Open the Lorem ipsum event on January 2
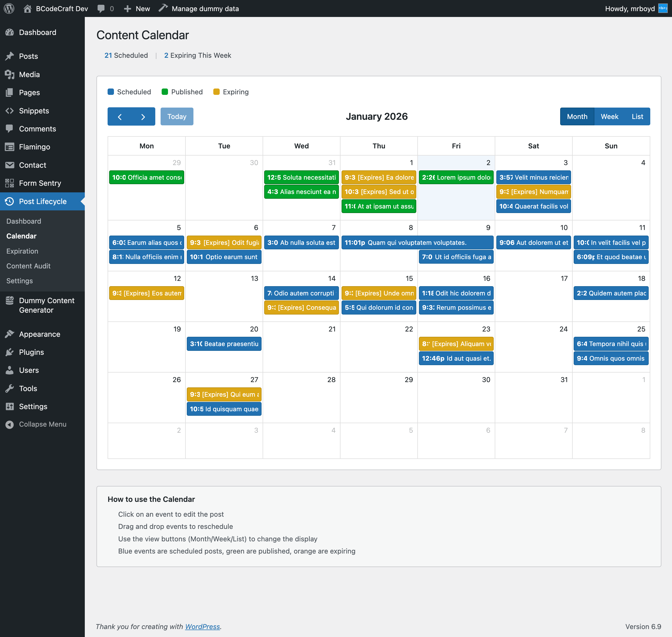The image size is (672, 637). [x=456, y=177]
